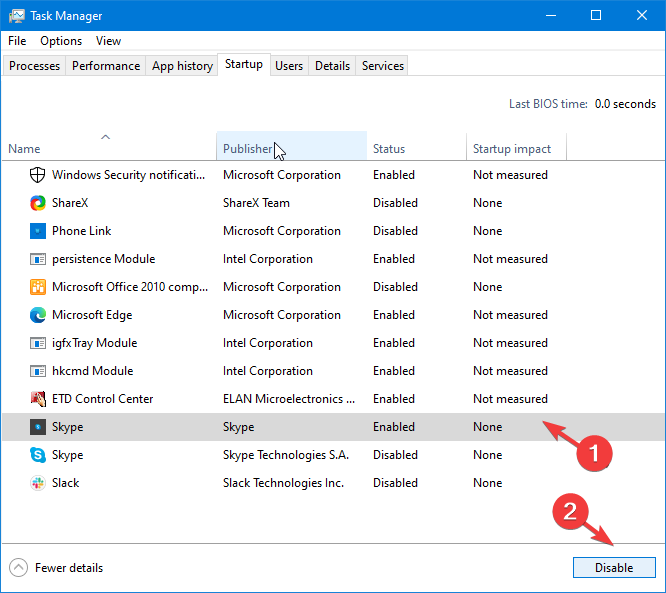The height and width of the screenshot is (593, 666).
Task: Sort by the Status column header
Action: (x=416, y=146)
